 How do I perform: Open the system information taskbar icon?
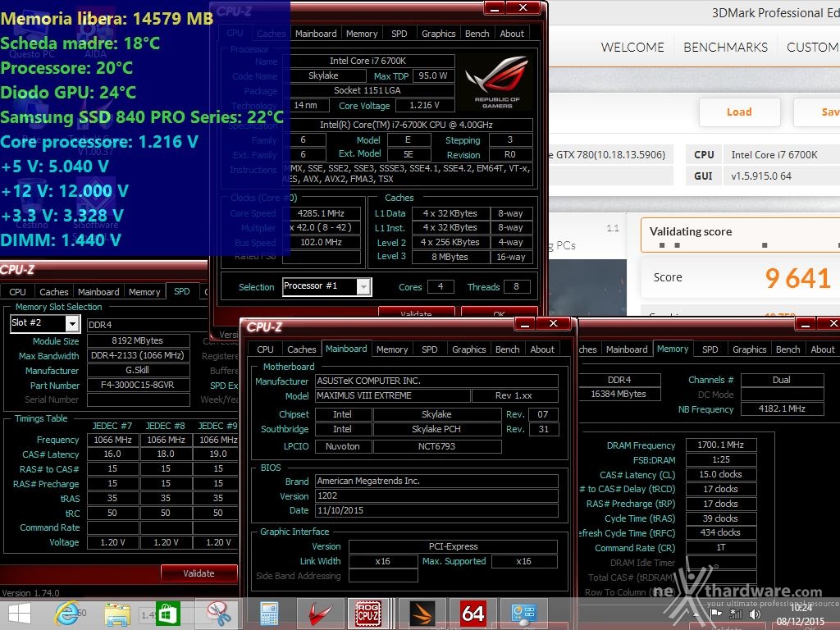point(523,614)
